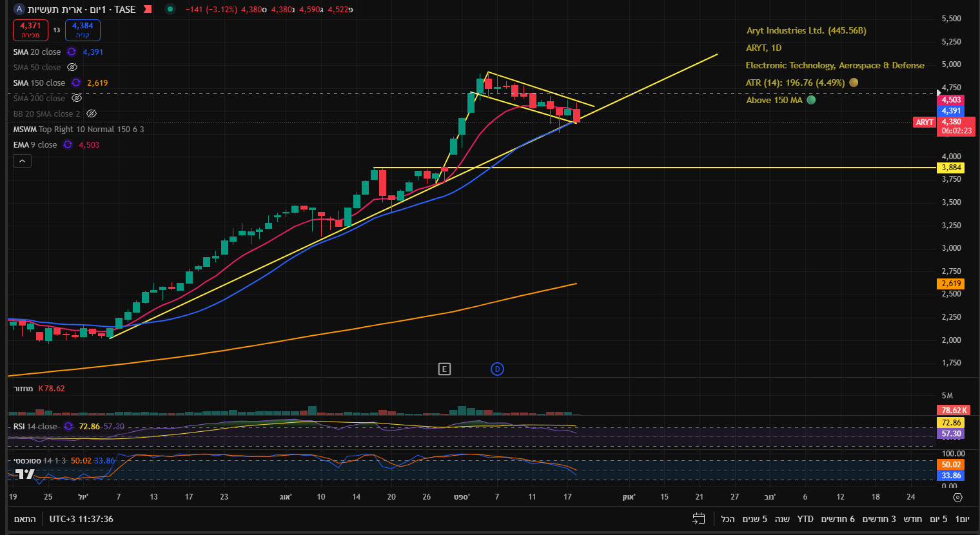Screen dimensions: 980x535
Task: Click the pink 4,503 EMA price label
Action: coord(951,100)
